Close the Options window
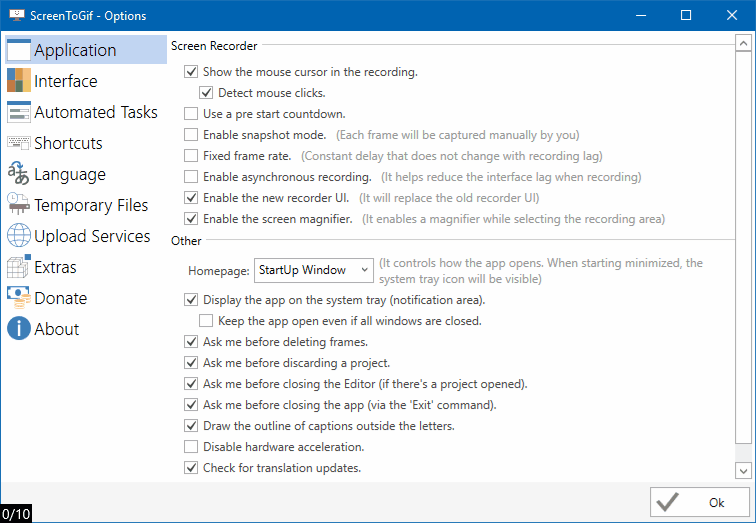 click(x=732, y=15)
